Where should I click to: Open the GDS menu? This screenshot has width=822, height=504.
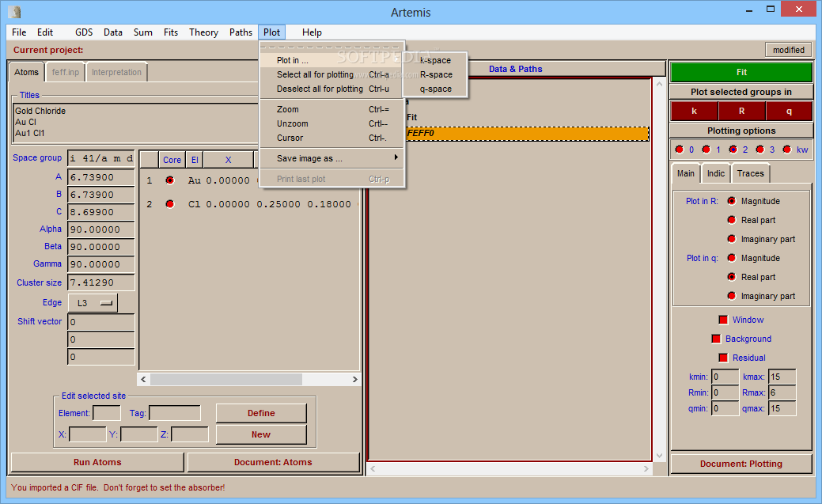(84, 32)
